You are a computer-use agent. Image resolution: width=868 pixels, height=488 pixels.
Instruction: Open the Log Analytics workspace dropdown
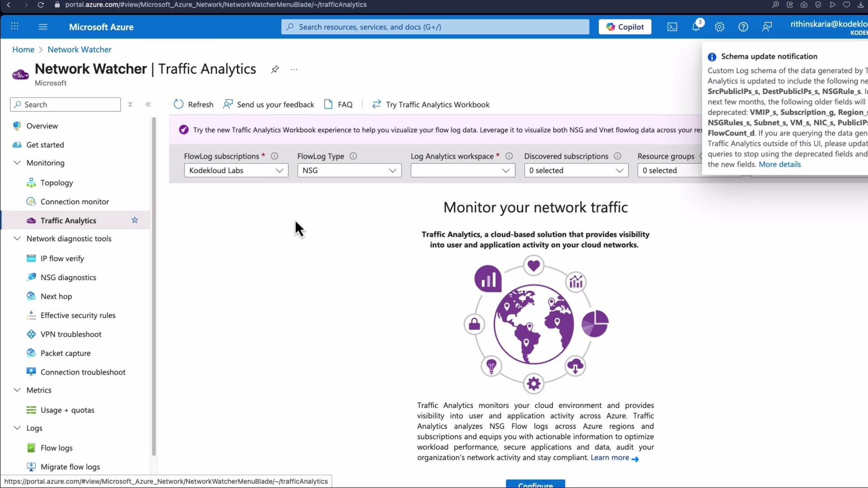463,170
